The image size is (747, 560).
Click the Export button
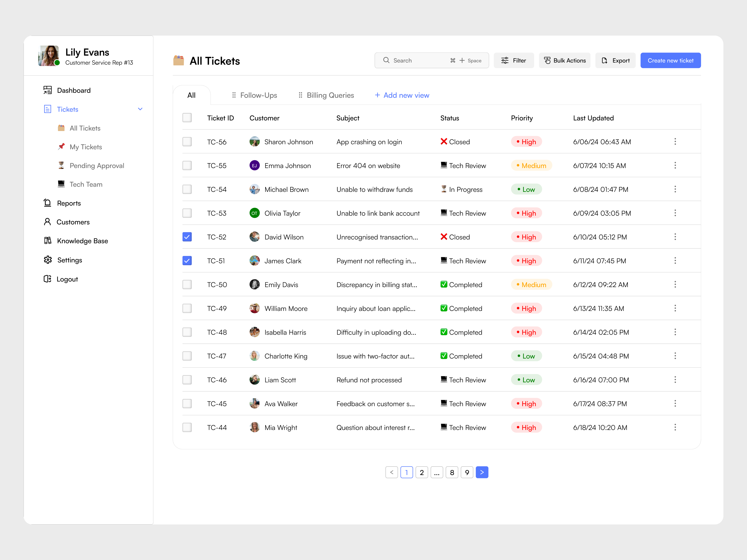click(615, 60)
